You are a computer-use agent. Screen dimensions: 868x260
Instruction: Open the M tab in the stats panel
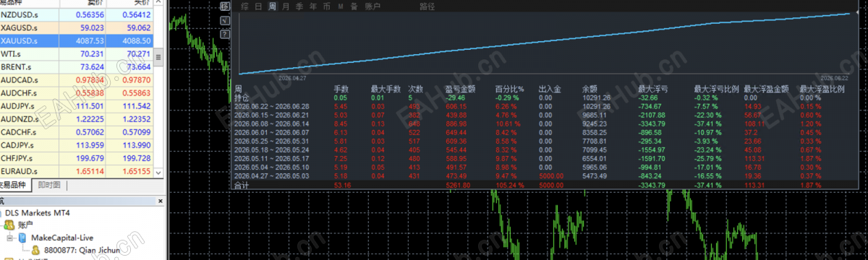[340, 6]
